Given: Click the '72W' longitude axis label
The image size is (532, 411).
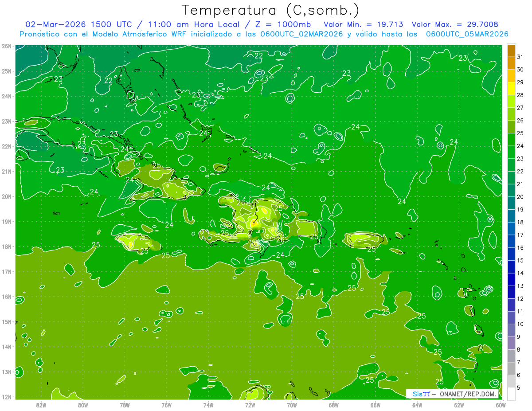Looking at the screenshot, I should (x=250, y=405).
